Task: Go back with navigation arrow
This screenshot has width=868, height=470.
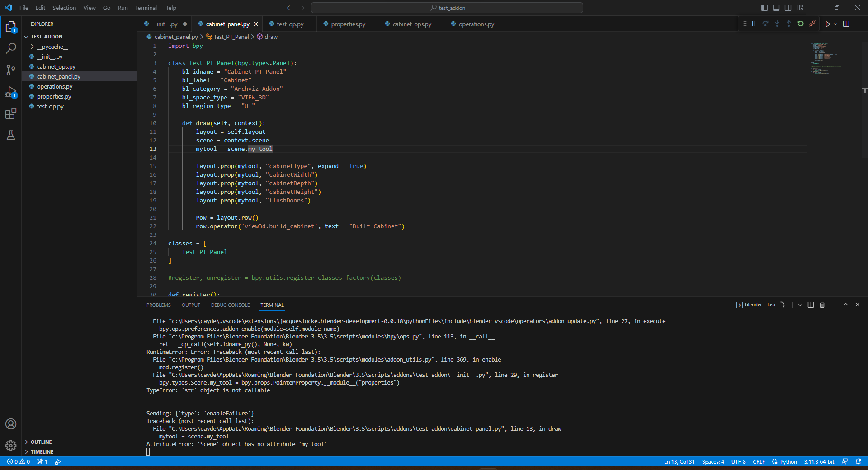Action: [x=290, y=8]
